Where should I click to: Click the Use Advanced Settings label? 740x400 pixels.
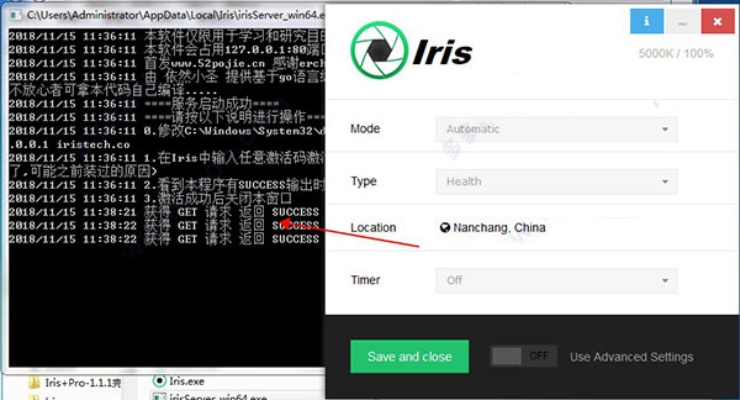click(x=631, y=357)
